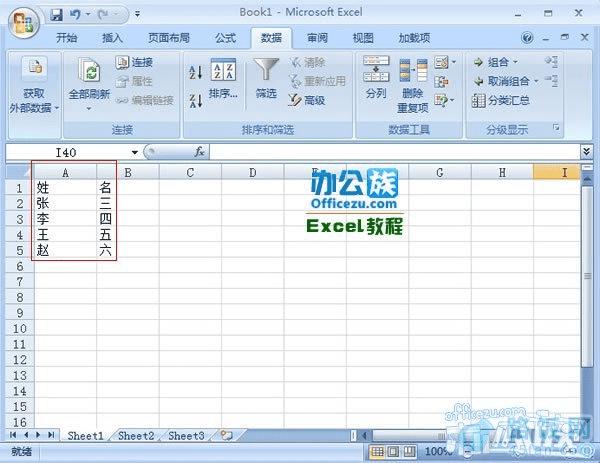The image size is (600, 463).
Task: Go to previous sheet navigation arrow
Action: 26,435
